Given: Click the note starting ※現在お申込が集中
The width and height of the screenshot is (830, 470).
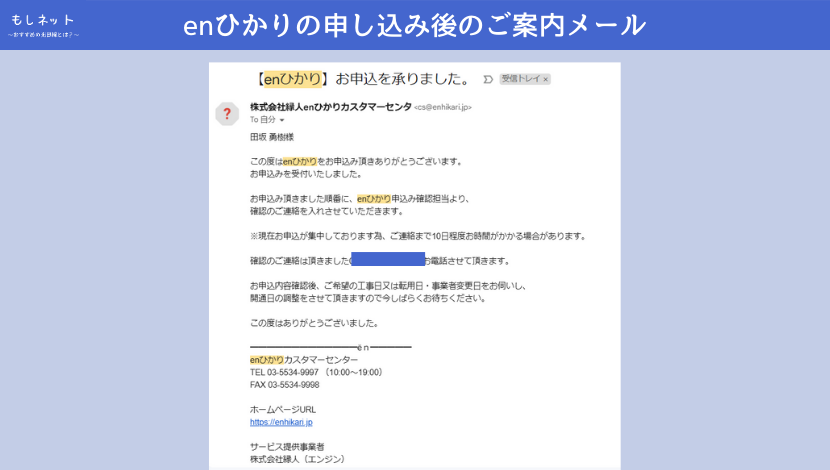Looking at the screenshot, I should tap(419, 236).
